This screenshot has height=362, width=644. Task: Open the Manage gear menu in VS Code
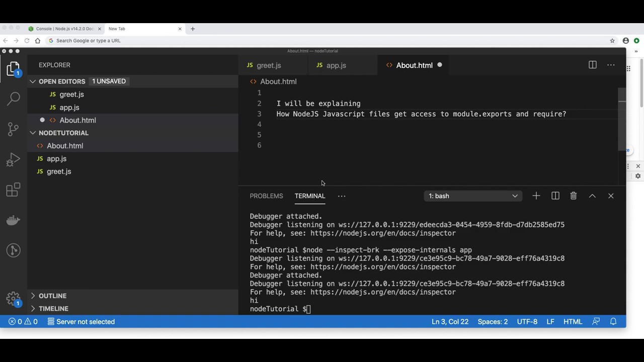tap(14, 299)
